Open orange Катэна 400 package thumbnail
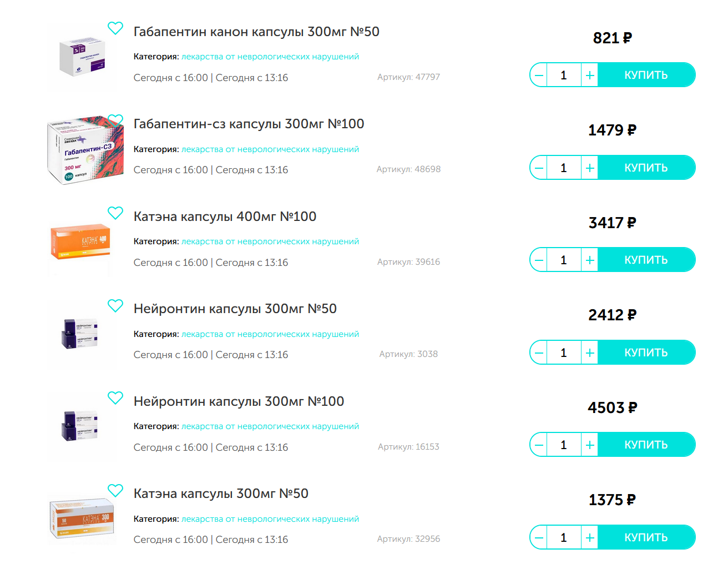Image resolution: width=728 pixels, height=569 pixels. click(x=80, y=242)
